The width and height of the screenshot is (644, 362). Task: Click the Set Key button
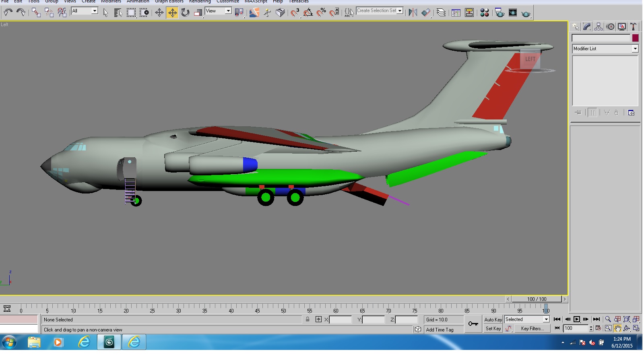pos(493,329)
